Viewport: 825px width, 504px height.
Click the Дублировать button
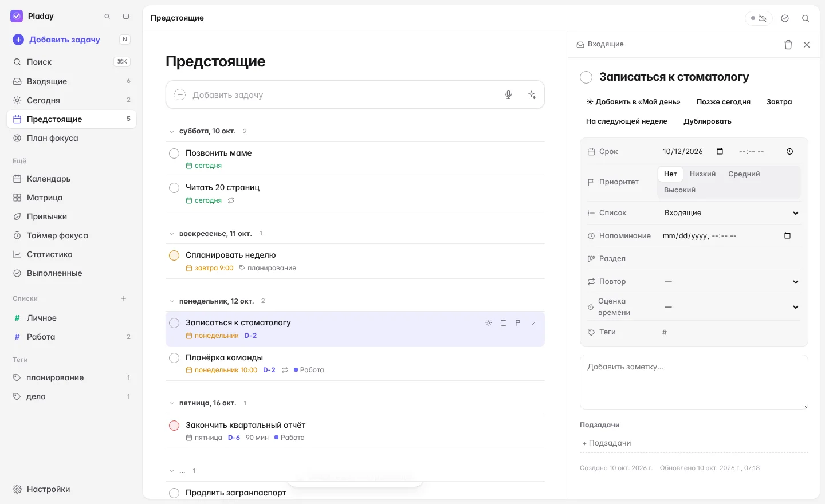pyautogui.click(x=707, y=121)
